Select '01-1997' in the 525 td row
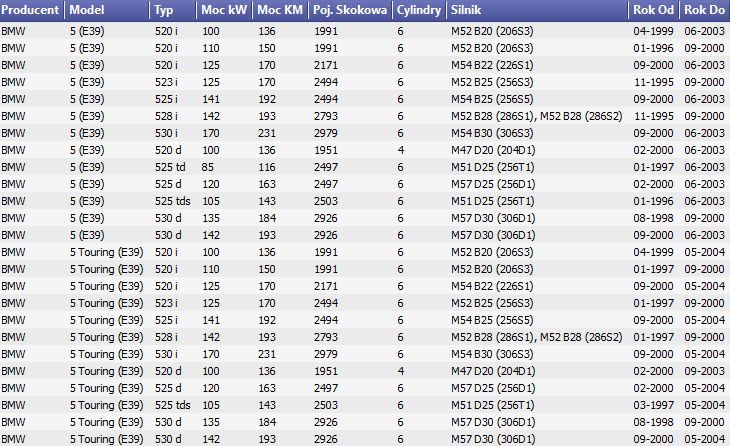 tap(653, 167)
